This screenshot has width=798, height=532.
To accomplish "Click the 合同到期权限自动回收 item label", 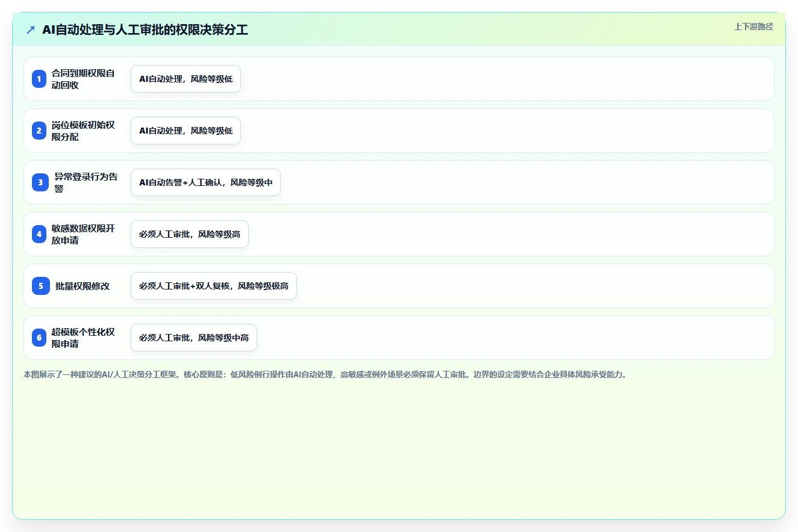I will click(83, 79).
